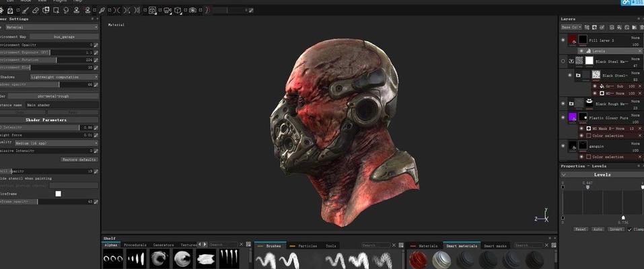Click the edit icon beside AO Intensity
Image resolution: width=644 pixels, height=269 pixels.
pyautogui.click(x=96, y=128)
